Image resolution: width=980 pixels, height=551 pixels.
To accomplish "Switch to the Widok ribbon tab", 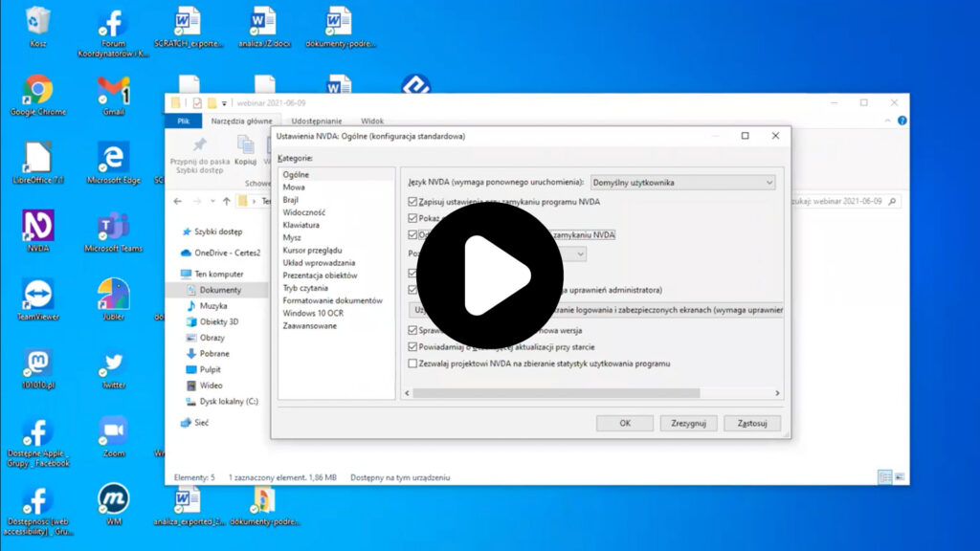I will pos(372,121).
